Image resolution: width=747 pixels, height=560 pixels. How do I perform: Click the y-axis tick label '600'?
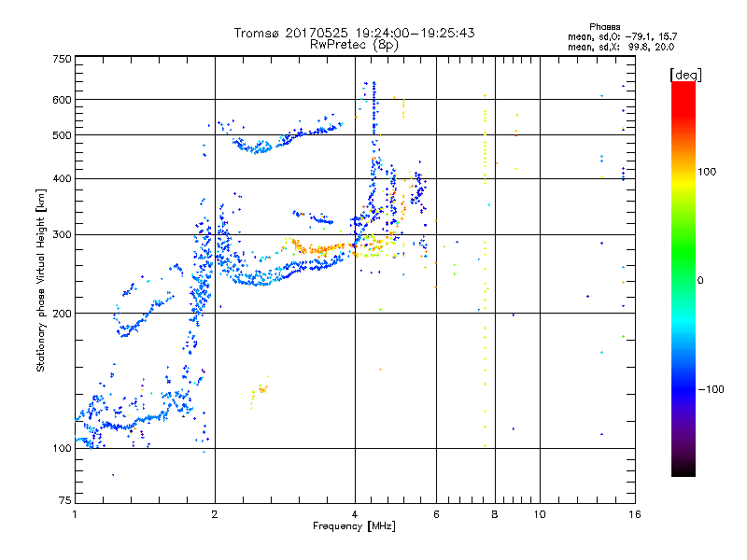(x=62, y=100)
